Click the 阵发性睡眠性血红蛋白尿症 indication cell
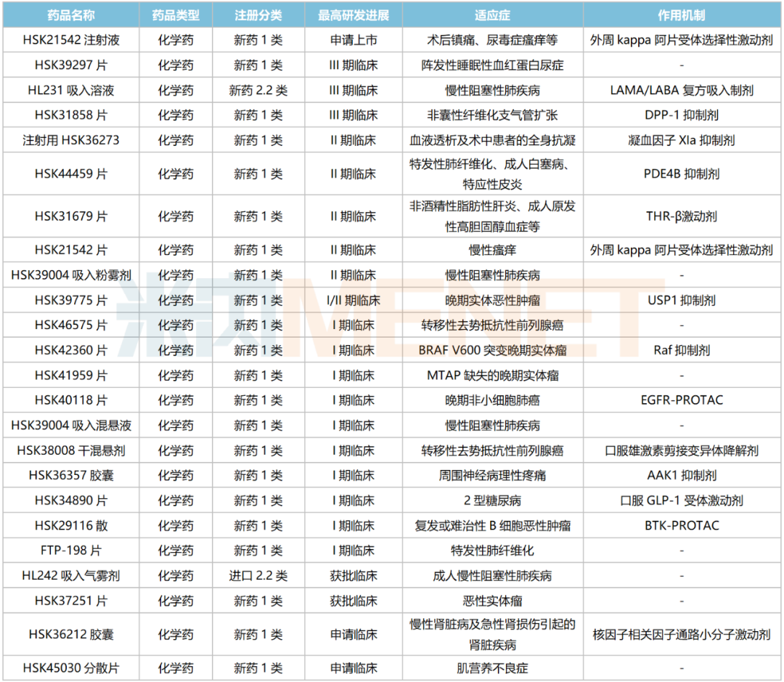Viewport: 784px width, 682px height. 492,65
